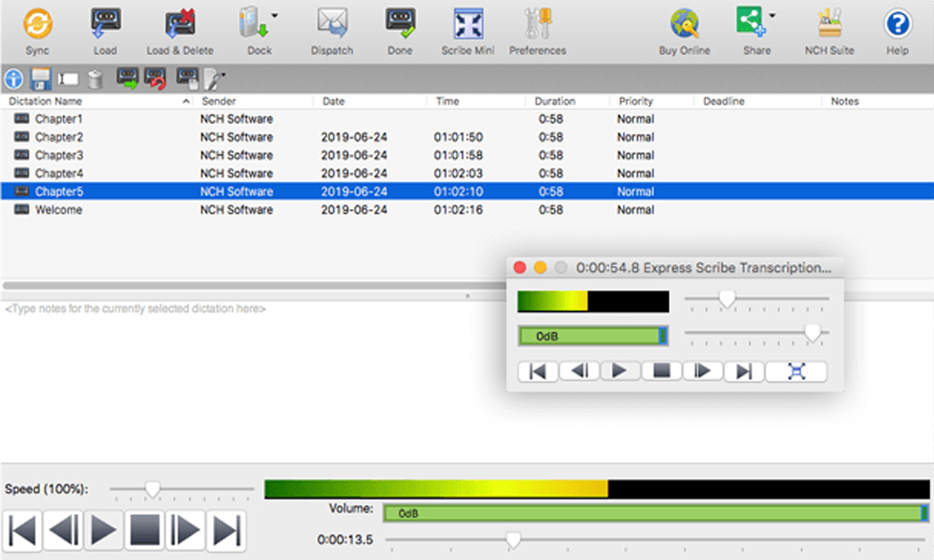
Task: Click the Load dictation icon
Action: point(106,24)
